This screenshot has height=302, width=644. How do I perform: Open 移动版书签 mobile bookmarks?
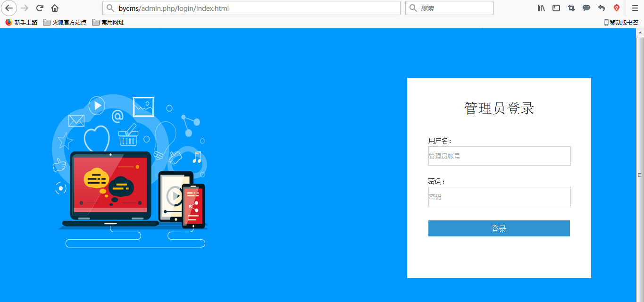621,22
